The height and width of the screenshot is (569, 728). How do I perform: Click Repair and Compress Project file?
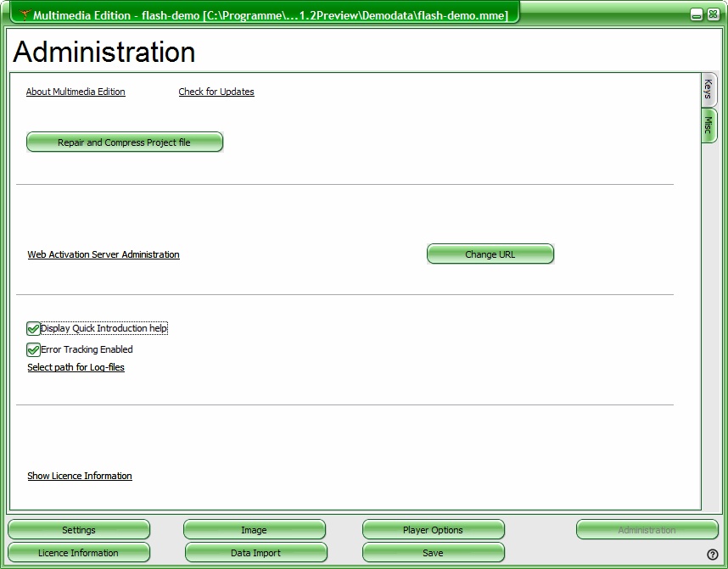click(x=124, y=142)
